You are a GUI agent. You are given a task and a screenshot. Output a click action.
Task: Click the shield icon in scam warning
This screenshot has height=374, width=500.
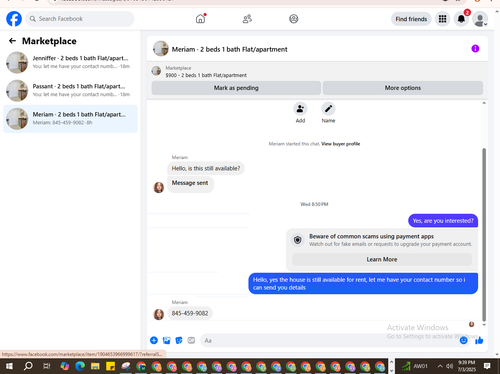(298, 240)
